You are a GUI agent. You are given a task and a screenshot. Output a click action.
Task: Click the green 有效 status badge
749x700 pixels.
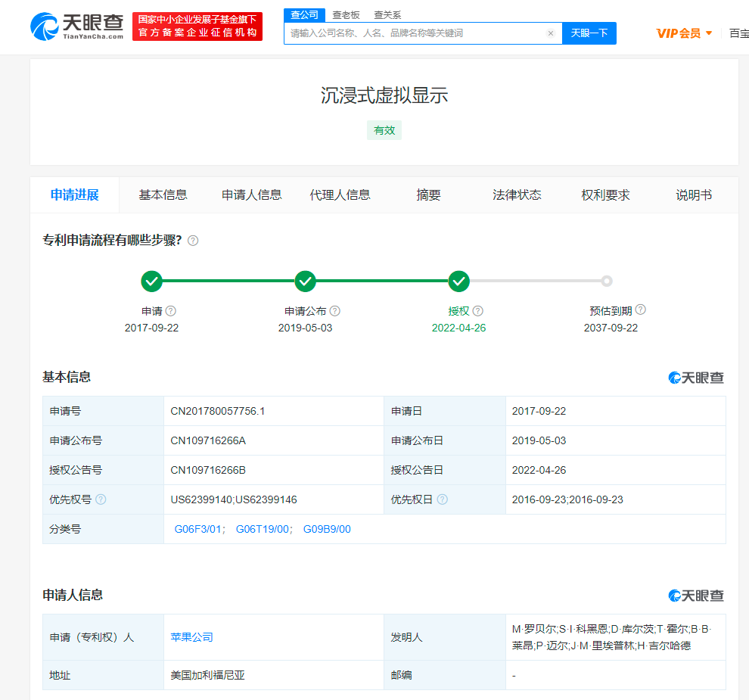tap(384, 130)
